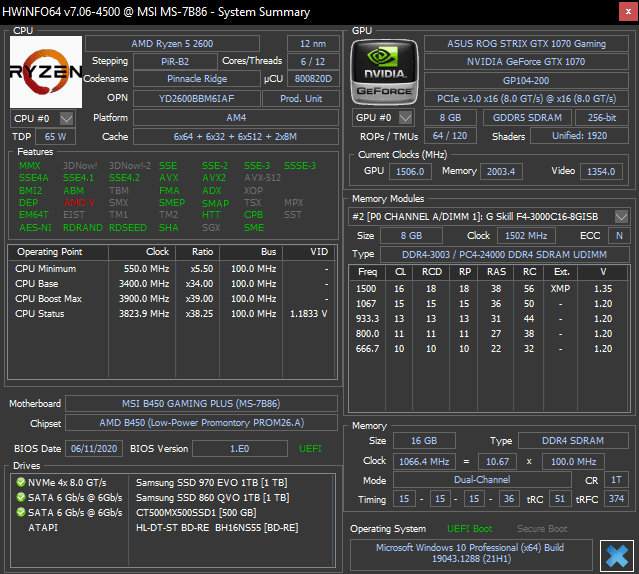The image size is (639, 574).
Task: Click the ASUS ROG STRIX GTX 1070 Gaming field
Action: (526, 44)
